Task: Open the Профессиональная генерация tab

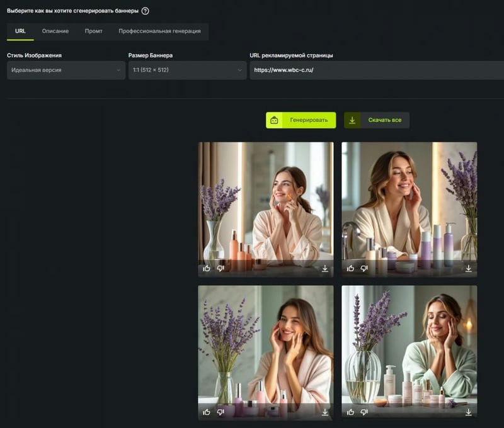Action: click(x=159, y=31)
